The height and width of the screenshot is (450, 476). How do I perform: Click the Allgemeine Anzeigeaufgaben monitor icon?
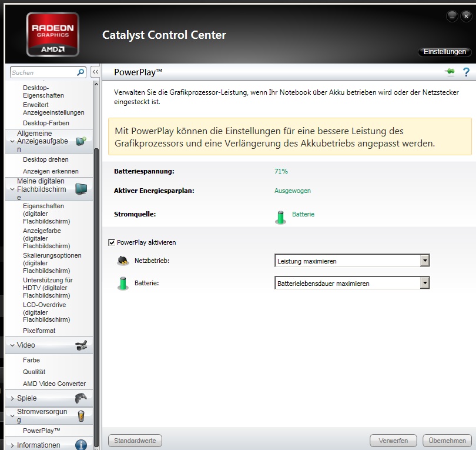coord(81,141)
